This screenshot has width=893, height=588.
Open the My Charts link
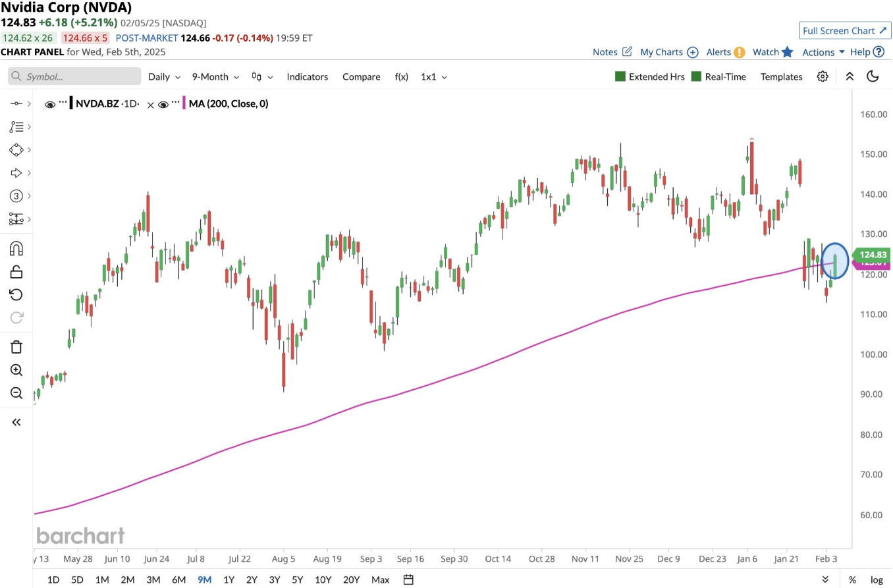(669, 52)
